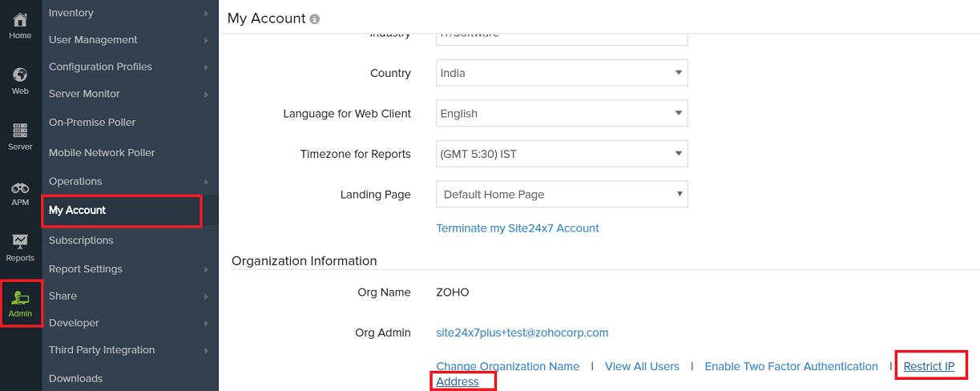Screen dimensions: 980x391
Task: Open Mobile Network Poller menu item
Action: [102, 152]
